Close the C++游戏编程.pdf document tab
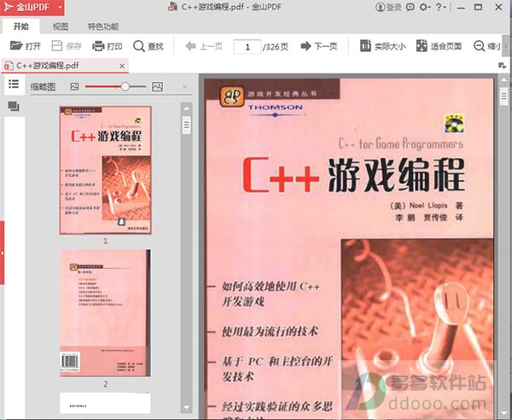The height and width of the screenshot is (420, 512). (122, 66)
